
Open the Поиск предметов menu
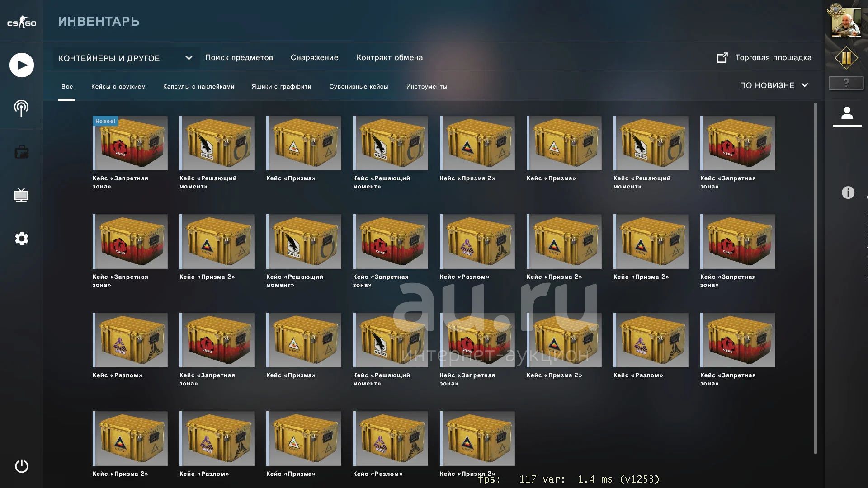[x=239, y=58]
